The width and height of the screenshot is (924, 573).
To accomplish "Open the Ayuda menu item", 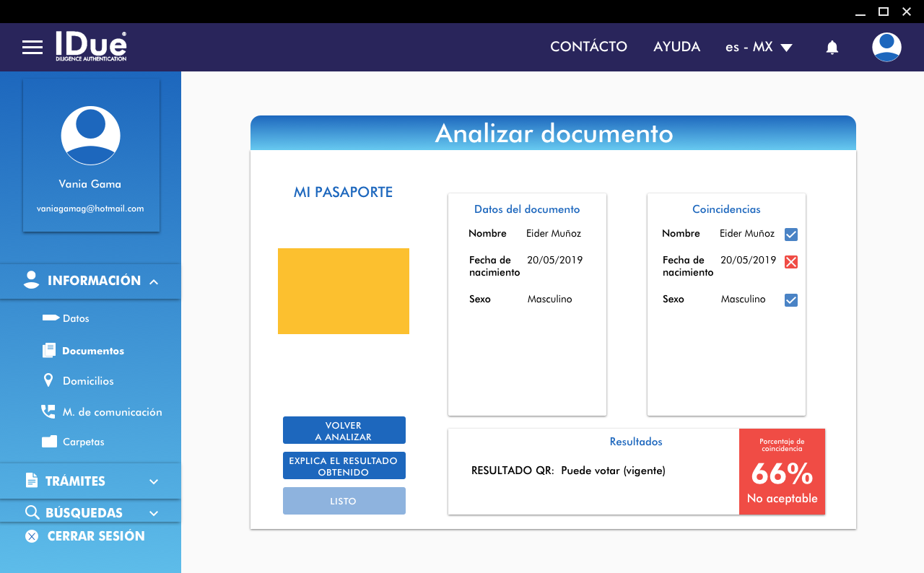I will [676, 47].
